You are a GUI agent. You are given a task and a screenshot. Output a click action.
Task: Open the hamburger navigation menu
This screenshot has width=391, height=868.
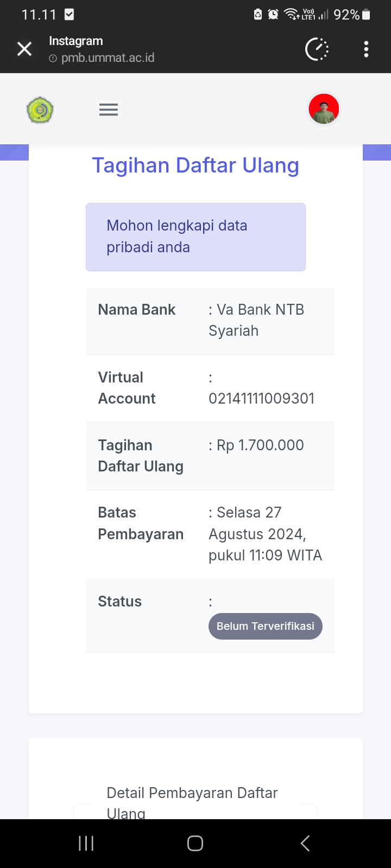pyautogui.click(x=109, y=110)
